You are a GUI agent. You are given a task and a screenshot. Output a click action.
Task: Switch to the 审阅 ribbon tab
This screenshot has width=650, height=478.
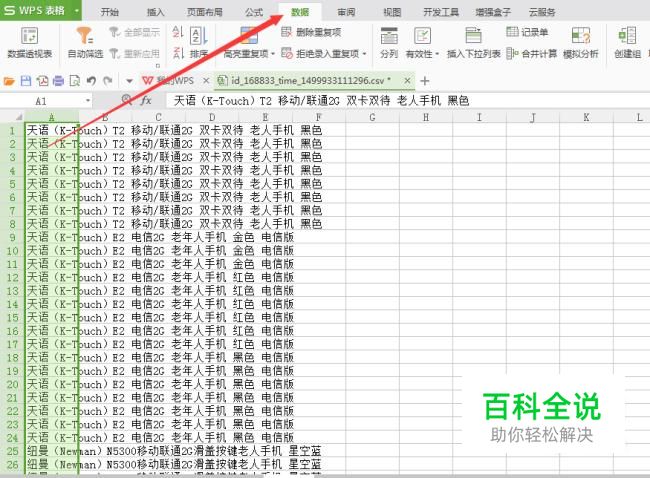point(346,12)
